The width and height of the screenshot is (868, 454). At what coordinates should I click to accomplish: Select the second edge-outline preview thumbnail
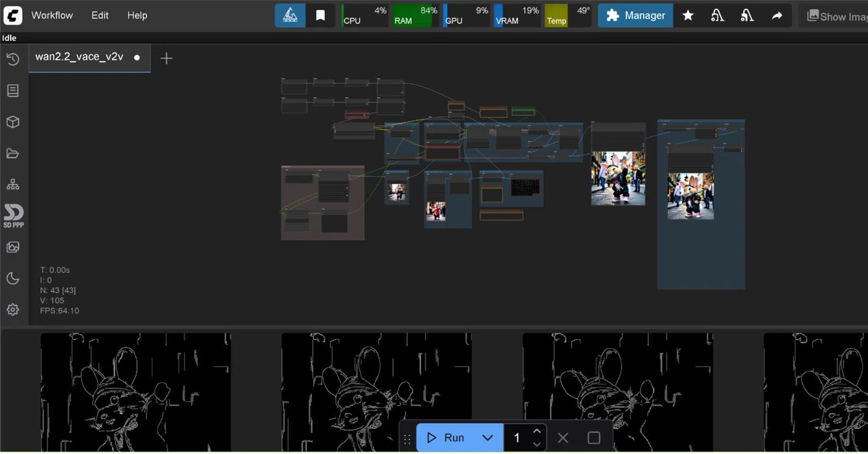click(376, 392)
